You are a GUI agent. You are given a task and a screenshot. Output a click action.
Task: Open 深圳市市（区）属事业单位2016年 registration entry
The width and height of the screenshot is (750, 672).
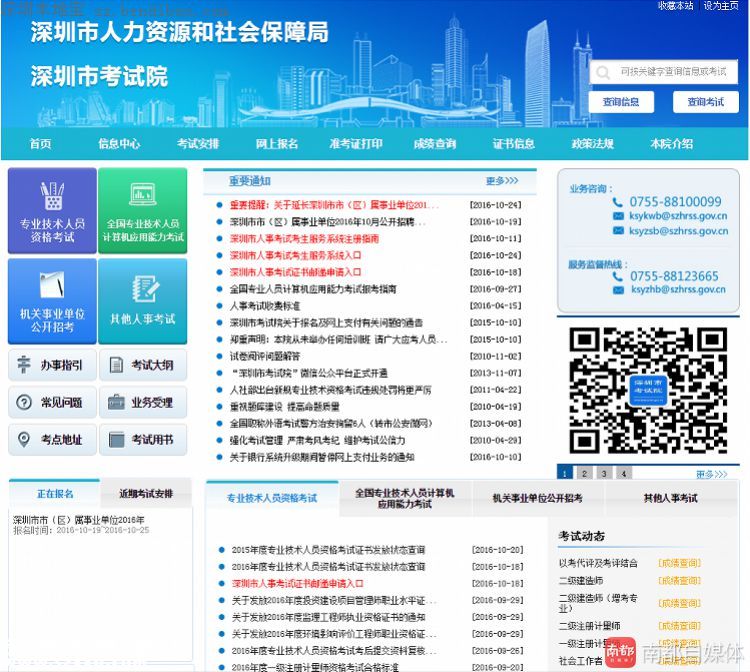coord(78,520)
